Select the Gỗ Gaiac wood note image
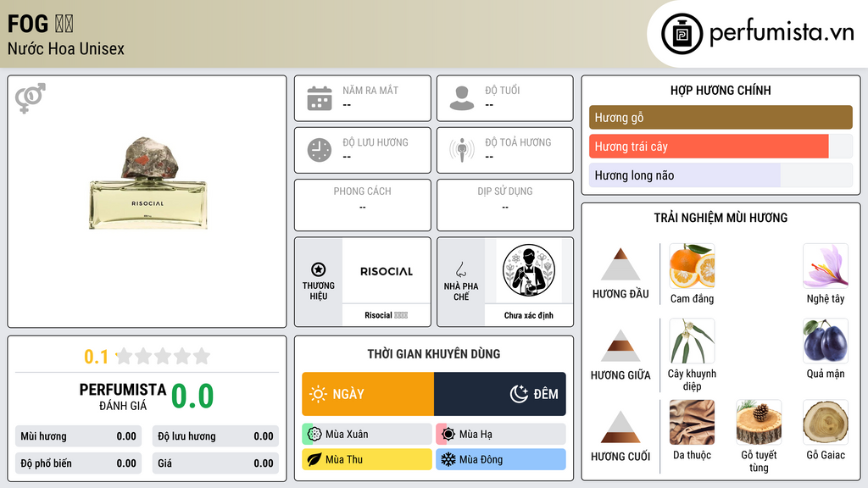The image size is (868, 488). pyautogui.click(x=826, y=423)
